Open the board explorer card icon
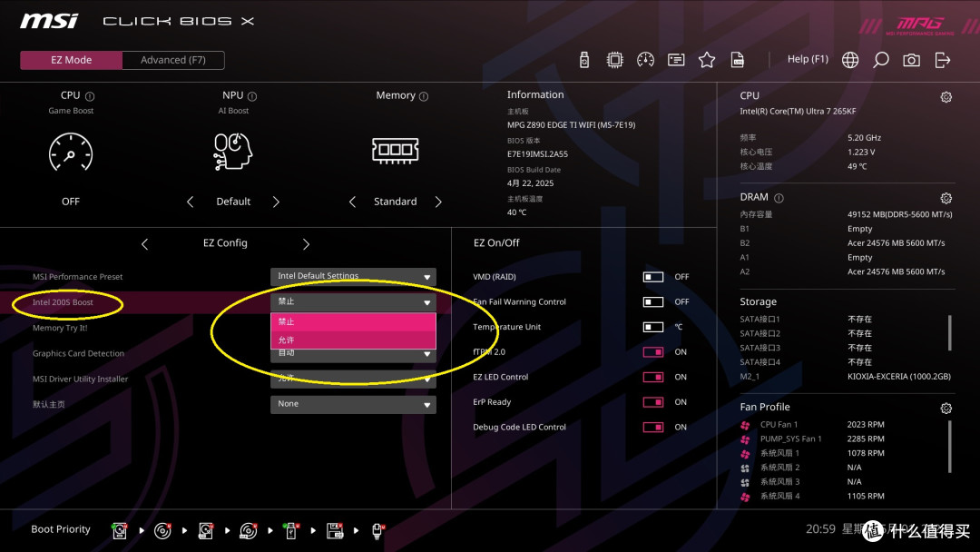Screen dimensions: 980x552 click(676, 60)
